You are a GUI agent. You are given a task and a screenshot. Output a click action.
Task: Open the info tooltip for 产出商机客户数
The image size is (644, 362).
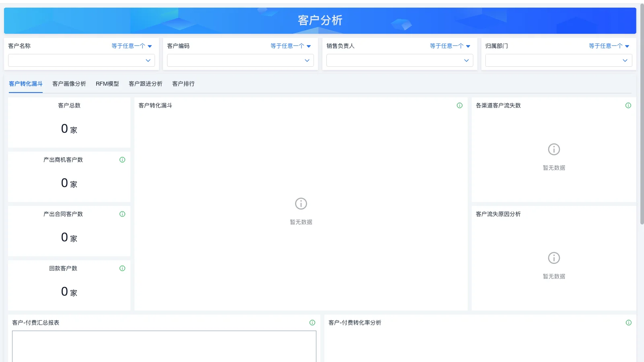tap(122, 159)
